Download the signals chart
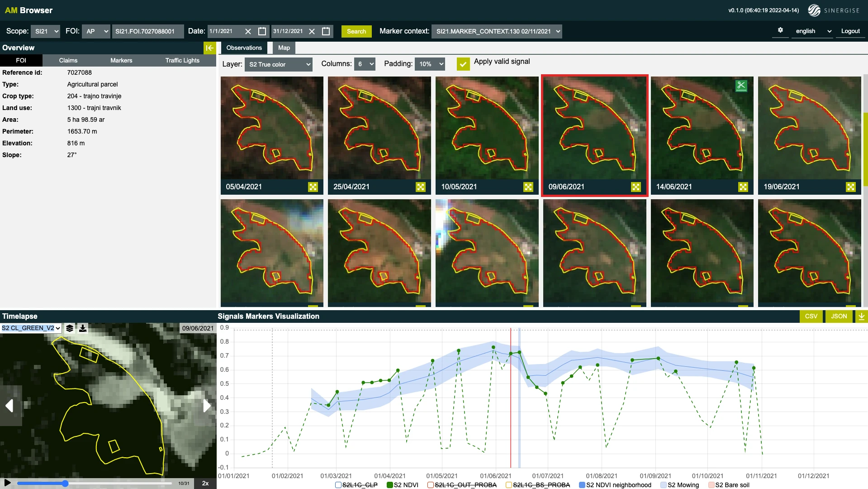This screenshot has height=489, width=868. coord(861,316)
